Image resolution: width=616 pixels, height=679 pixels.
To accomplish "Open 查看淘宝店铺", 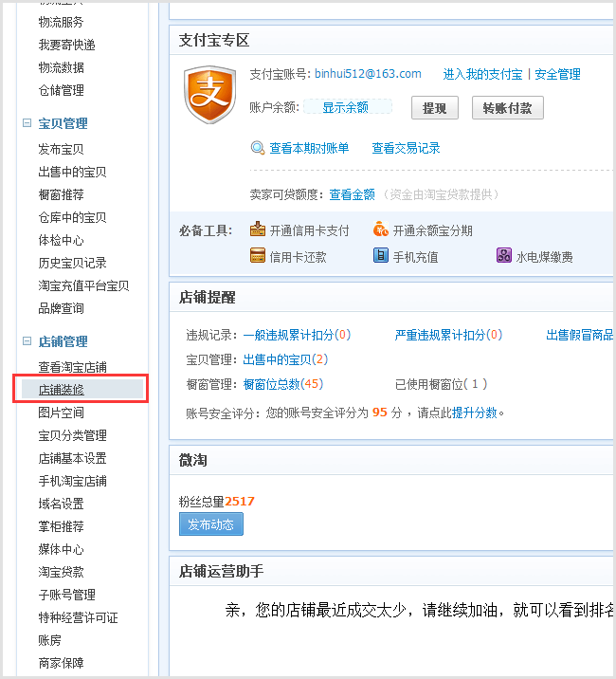I will (72, 367).
